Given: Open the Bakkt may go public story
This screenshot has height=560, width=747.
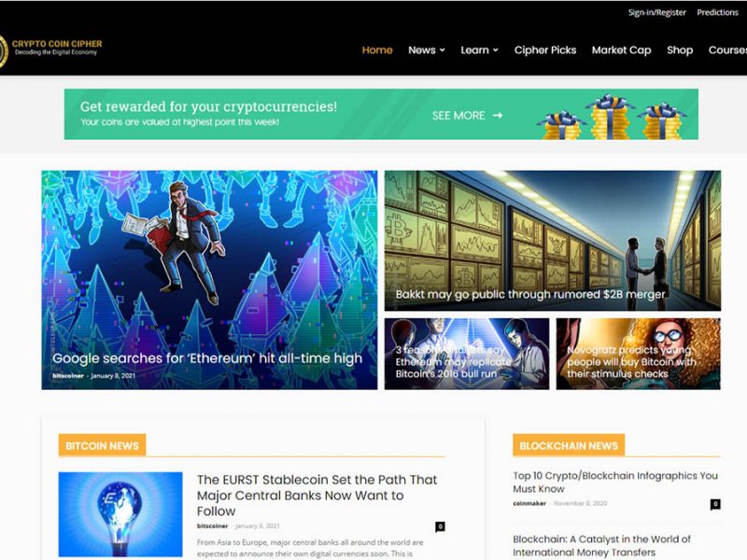Looking at the screenshot, I should click(x=530, y=294).
